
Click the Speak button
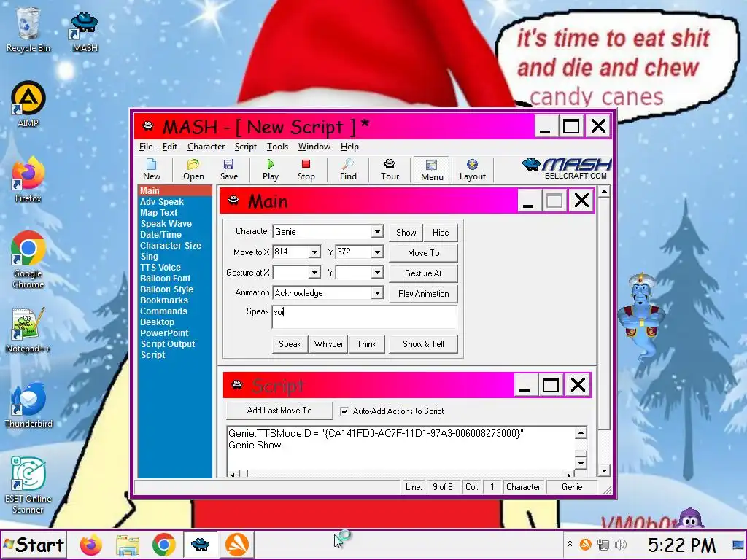(290, 344)
